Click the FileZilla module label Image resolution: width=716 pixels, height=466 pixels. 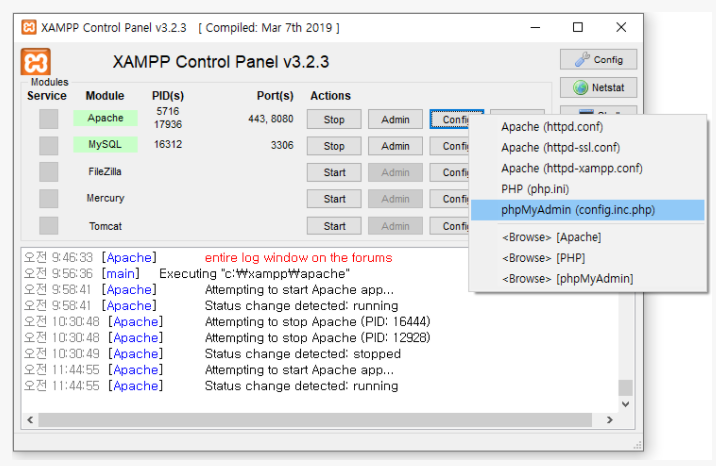pos(105,172)
